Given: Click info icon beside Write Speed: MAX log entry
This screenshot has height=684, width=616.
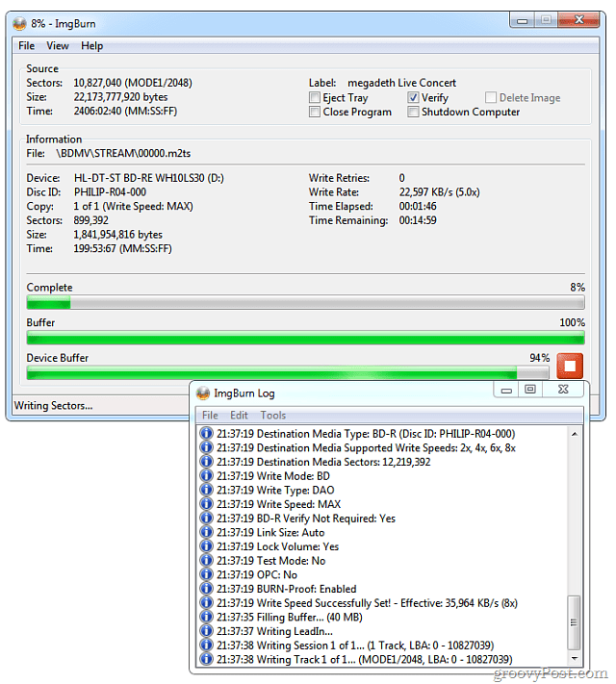Looking at the screenshot, I should pos(206,504).
